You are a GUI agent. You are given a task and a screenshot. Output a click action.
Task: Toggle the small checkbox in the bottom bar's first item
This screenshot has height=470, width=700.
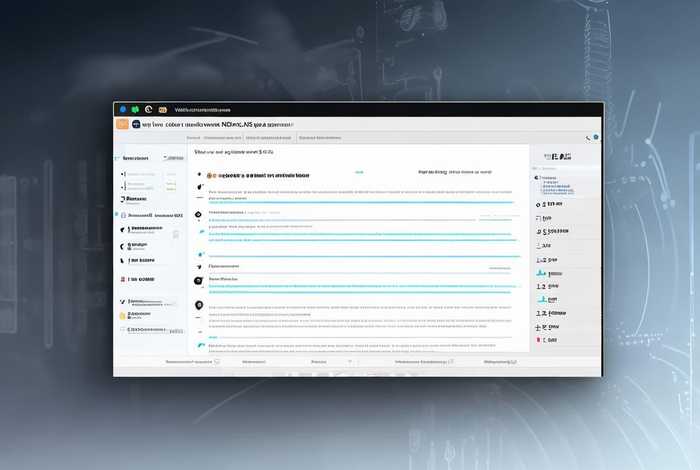click(x=214, y=362)
